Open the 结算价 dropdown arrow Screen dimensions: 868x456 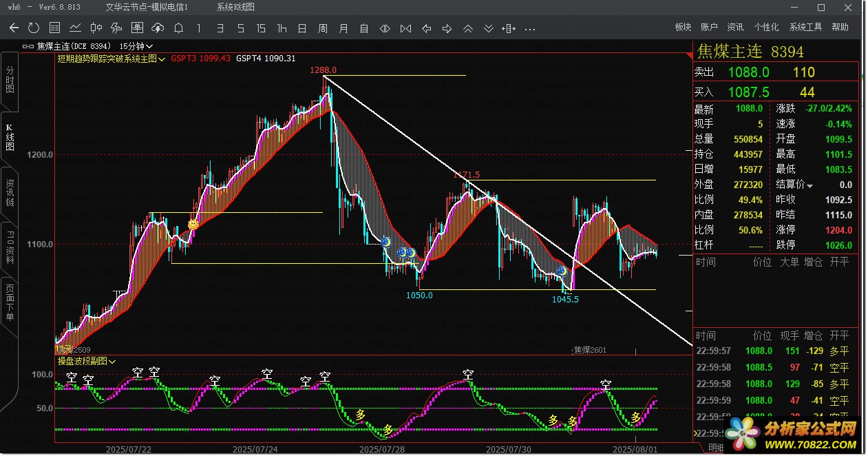(x=810, y=185)
